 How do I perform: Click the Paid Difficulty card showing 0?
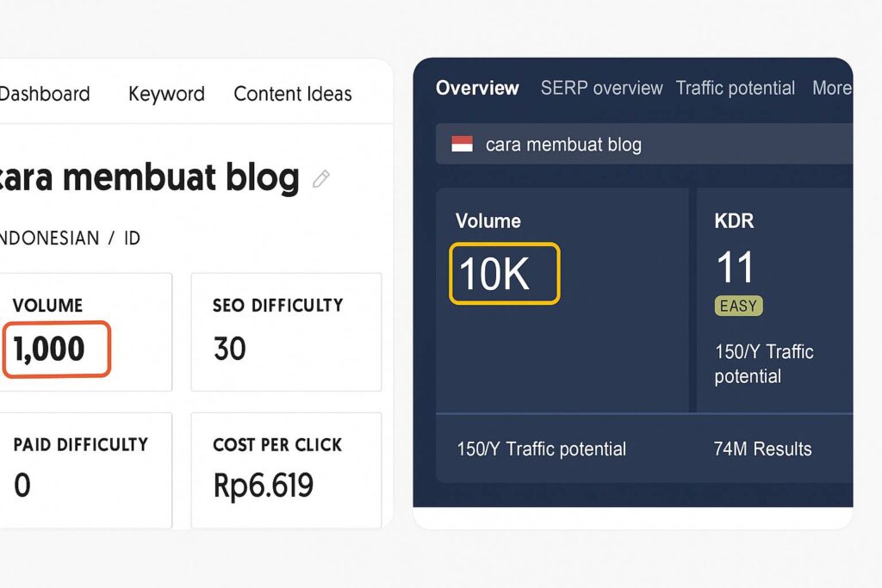pyautogui.click(x=84, y=470)
